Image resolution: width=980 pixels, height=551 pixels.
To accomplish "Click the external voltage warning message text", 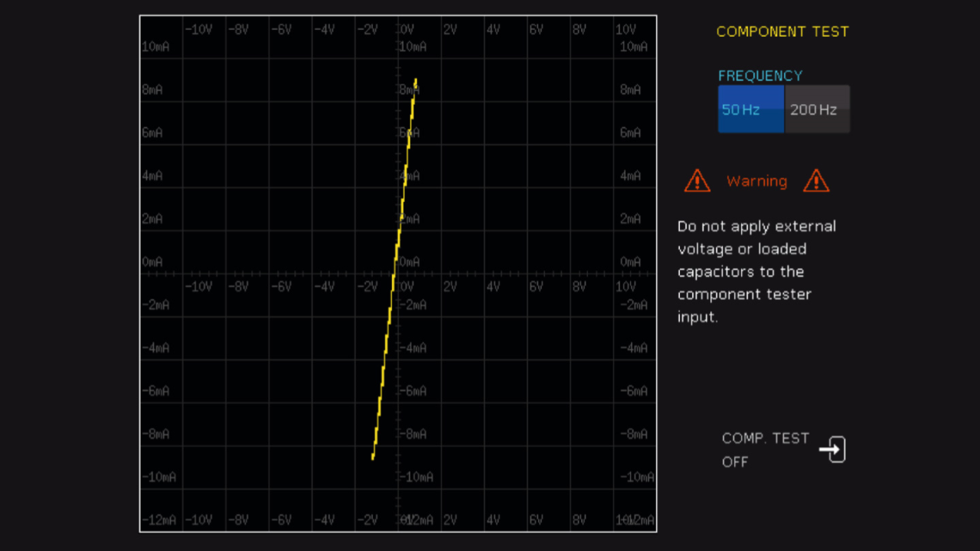I will tap(756, 271).
